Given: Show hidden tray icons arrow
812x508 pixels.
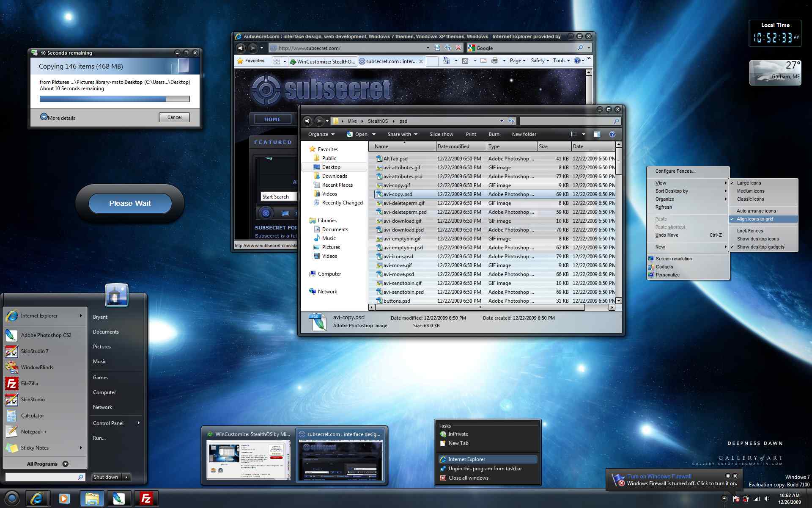Looking at the screenshot, I should click(724, 499).
